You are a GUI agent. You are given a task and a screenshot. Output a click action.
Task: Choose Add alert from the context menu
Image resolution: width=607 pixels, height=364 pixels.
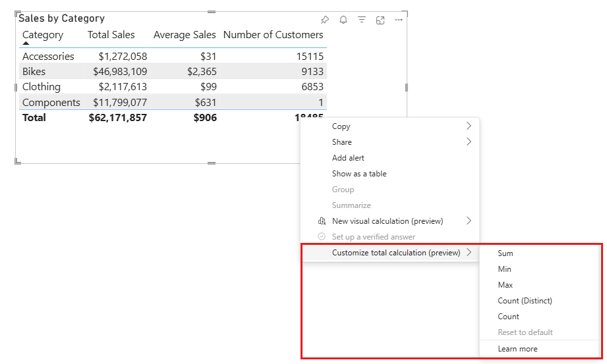(x=348, y=158)
